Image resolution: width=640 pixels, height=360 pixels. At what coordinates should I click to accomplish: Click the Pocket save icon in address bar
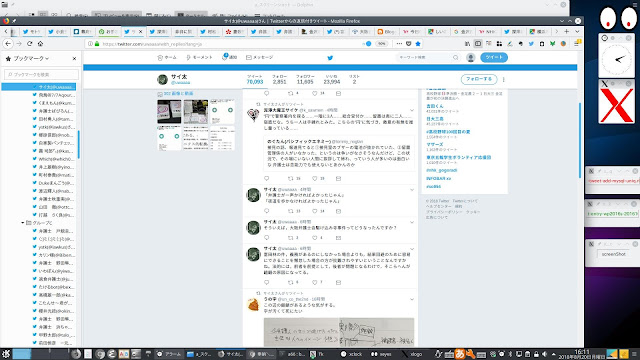tap(409, 44)
